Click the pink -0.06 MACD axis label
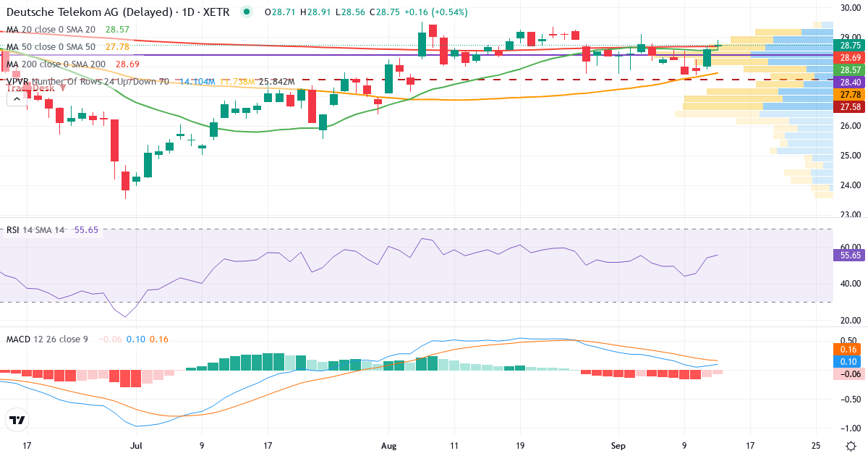The image size is (868, 456). point(850,374)
